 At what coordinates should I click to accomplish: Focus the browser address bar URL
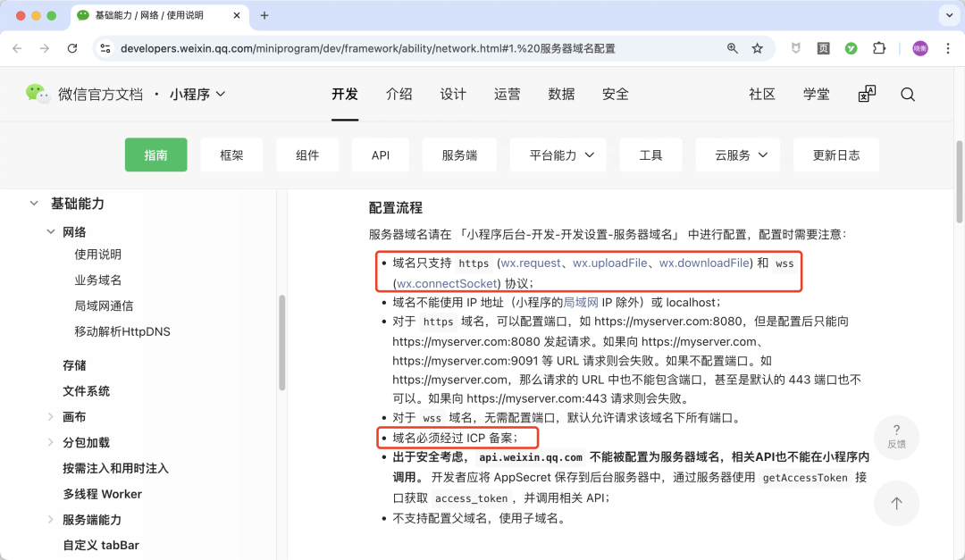pyautogui.click(x=367, y=48)
